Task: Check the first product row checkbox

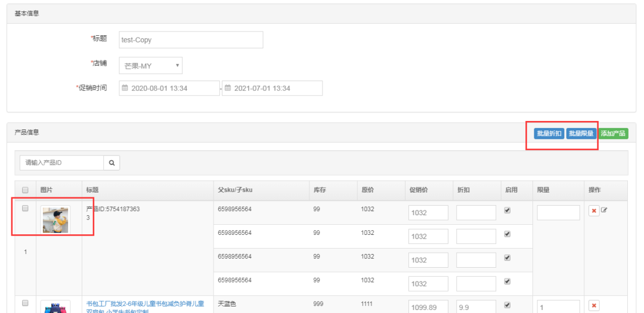Action: 25,209
